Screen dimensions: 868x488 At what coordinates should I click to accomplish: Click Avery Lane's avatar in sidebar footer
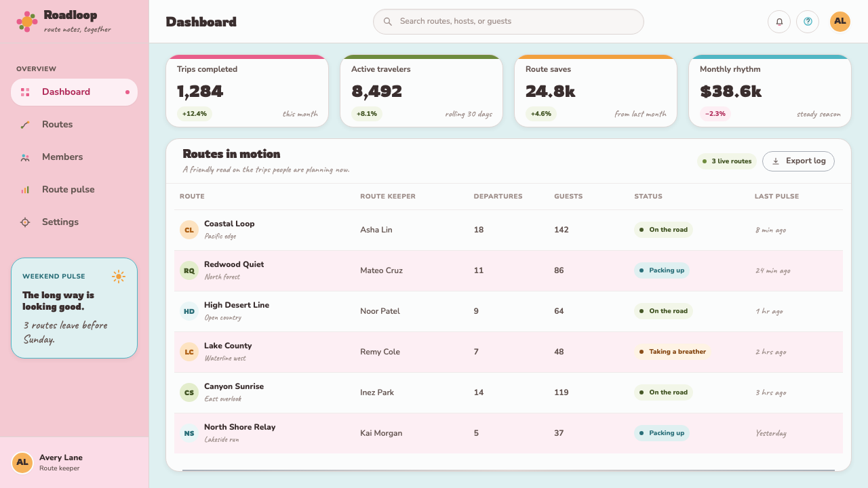22,462
